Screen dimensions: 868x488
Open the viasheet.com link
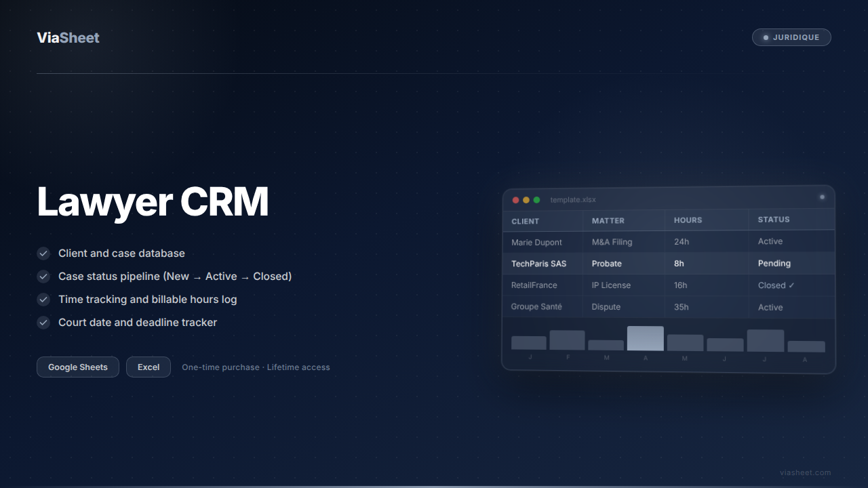[805, 472]
